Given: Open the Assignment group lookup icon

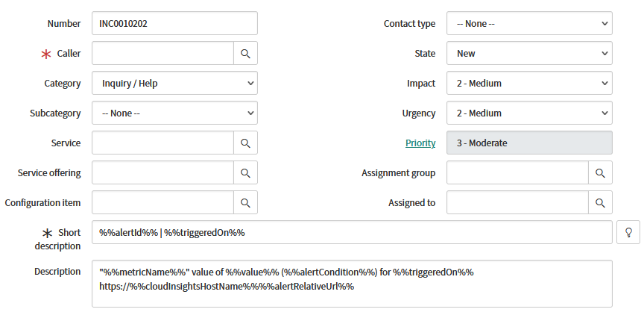Looking at the screenshot, I should (x=600, y=173).
